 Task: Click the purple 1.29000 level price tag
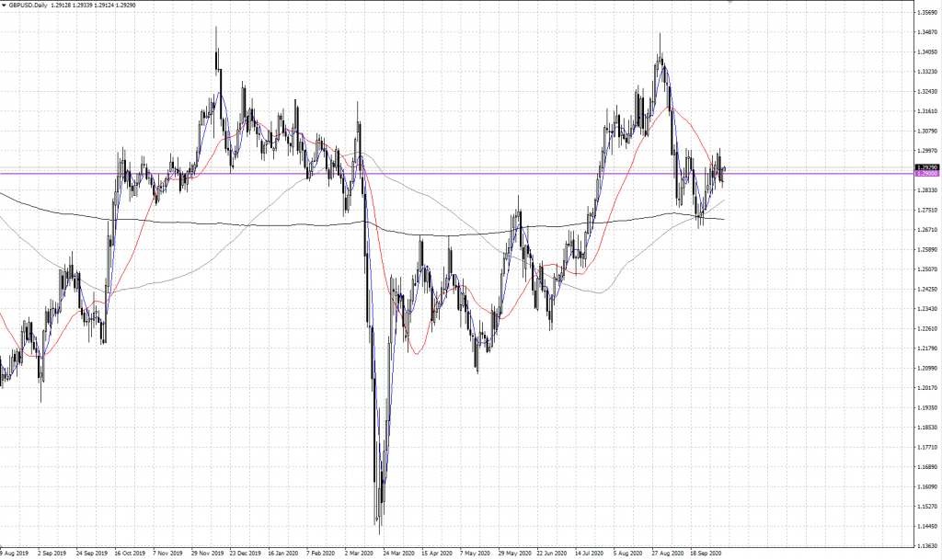tap(925, 174)
